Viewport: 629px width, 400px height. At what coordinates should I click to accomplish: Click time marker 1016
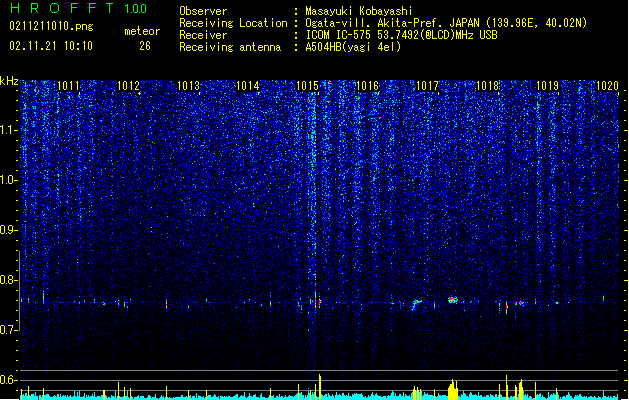coord(368,86)
